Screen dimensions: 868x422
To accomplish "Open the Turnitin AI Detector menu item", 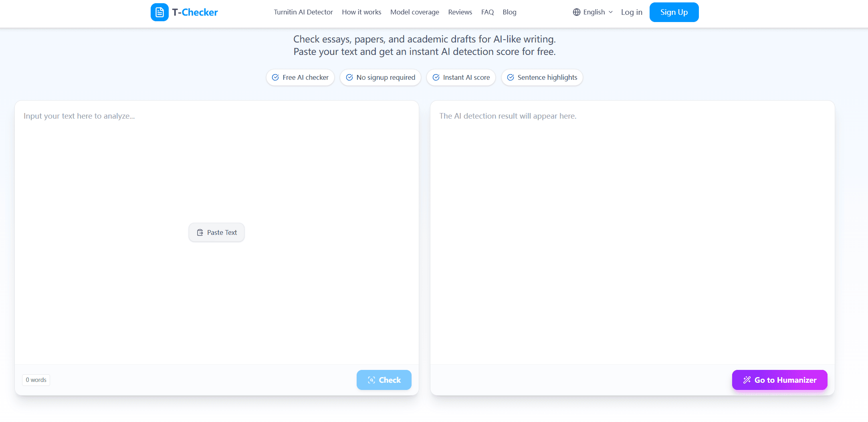I will pos(303,12).
